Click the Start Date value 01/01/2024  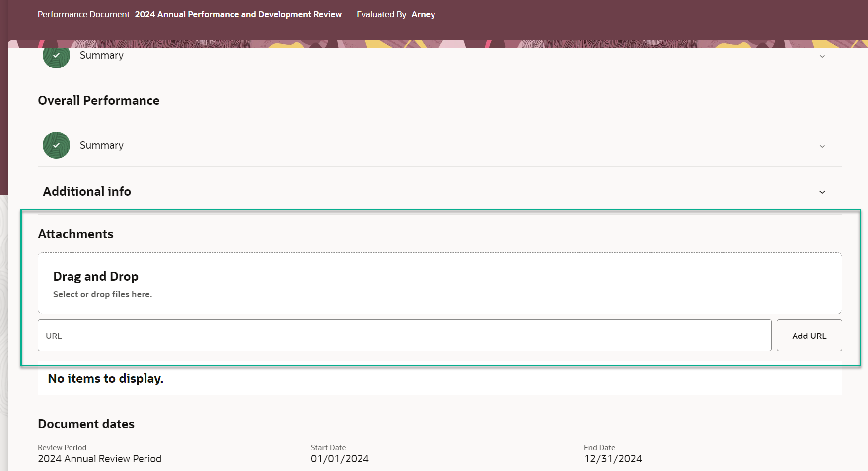pyautogui.click(x=340, y=458)
